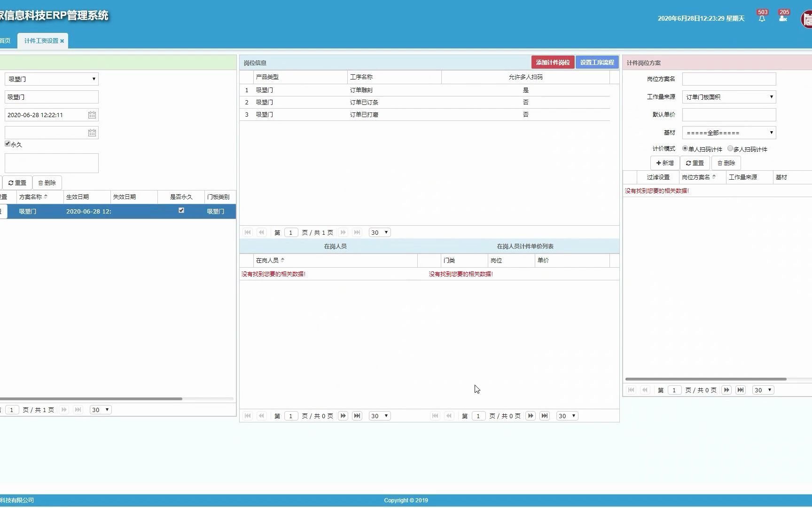Focus the 岗位方案名 input field

tap(729, 79)
